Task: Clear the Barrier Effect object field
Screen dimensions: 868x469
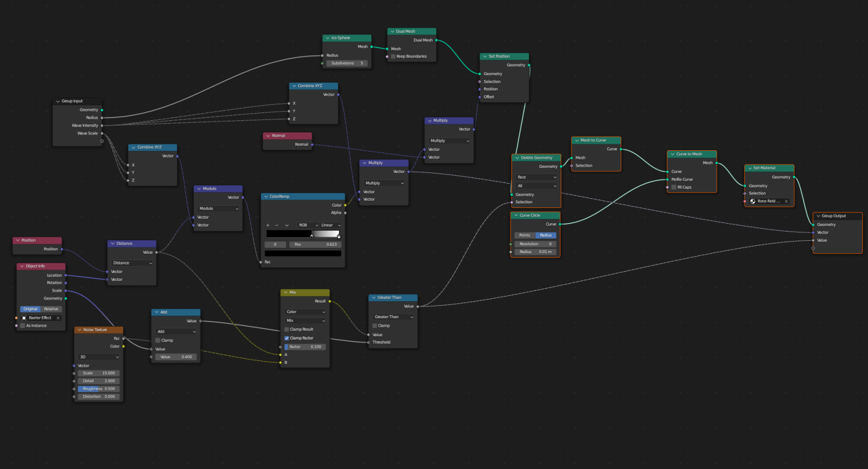Action: [58, 318]
